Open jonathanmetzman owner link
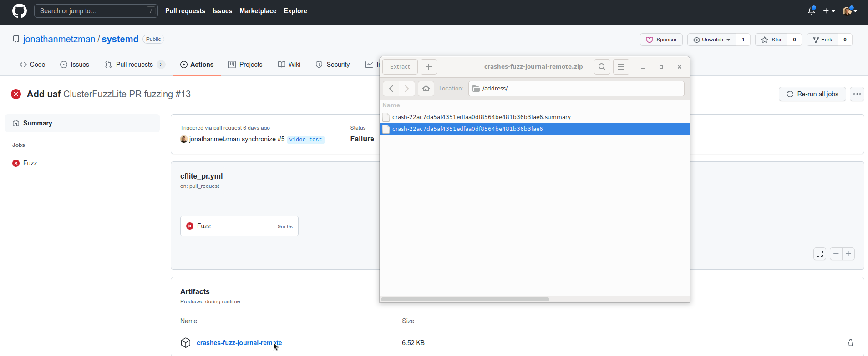The image size is (868, 356). point(59,39)
